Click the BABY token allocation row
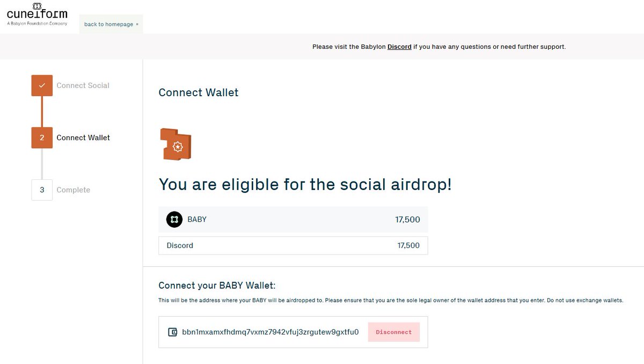 pos(293,220)
